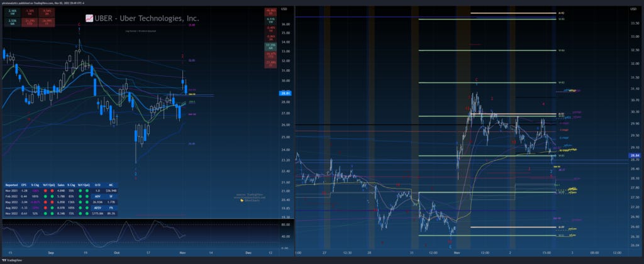
Task: Select the U/D column header
Action: [97, 185]
